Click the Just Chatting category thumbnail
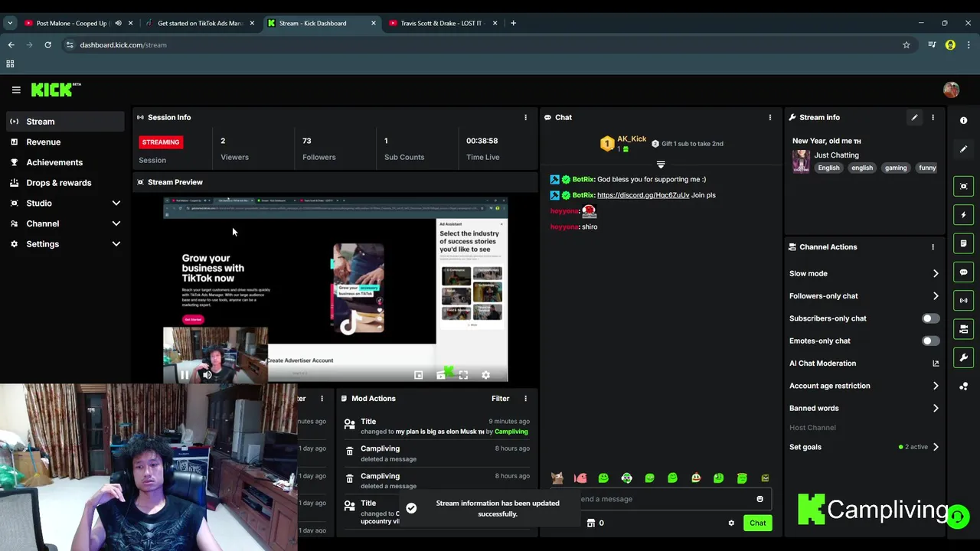 point(801,161)
